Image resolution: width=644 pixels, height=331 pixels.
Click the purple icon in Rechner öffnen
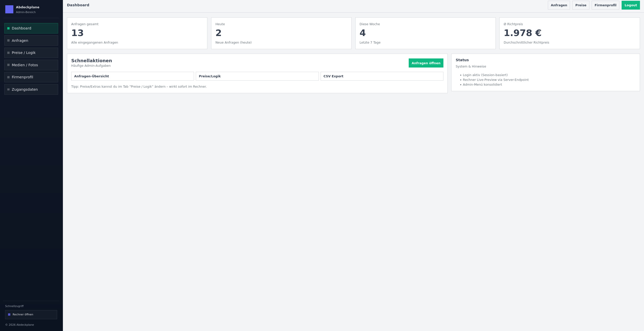(x=9, y=314)
